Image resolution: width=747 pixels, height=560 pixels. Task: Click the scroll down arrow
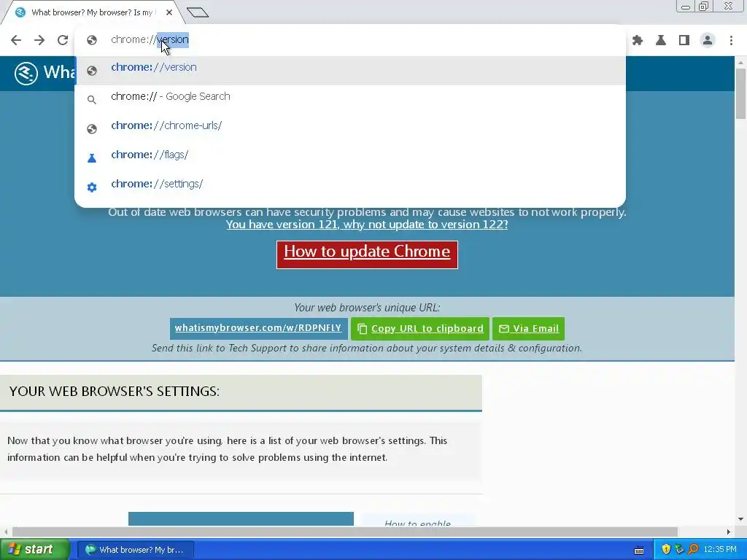pos(740,518)
